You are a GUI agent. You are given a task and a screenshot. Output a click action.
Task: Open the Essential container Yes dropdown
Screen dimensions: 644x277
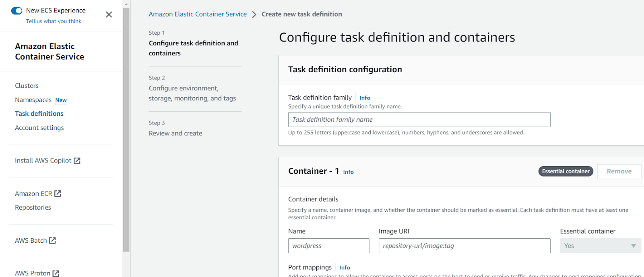click(x=600, y=246)
